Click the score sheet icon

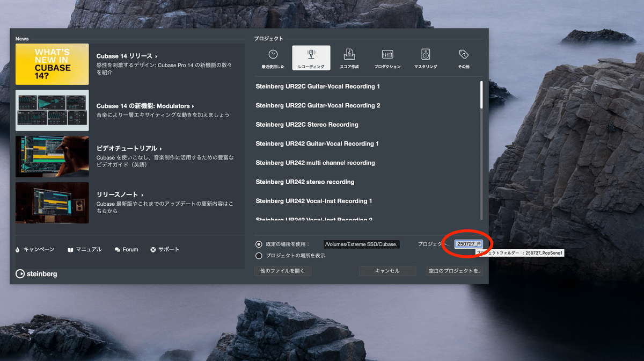pos(349,54)
